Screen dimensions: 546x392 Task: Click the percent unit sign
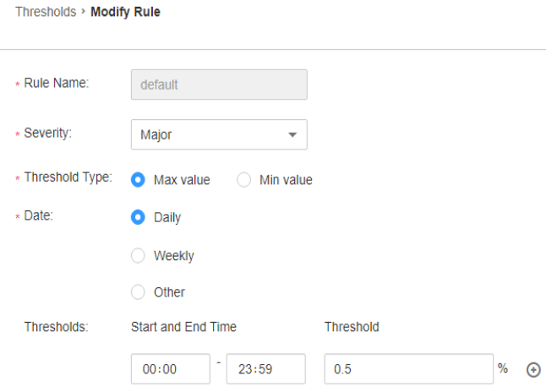click(x=503, y=368)
